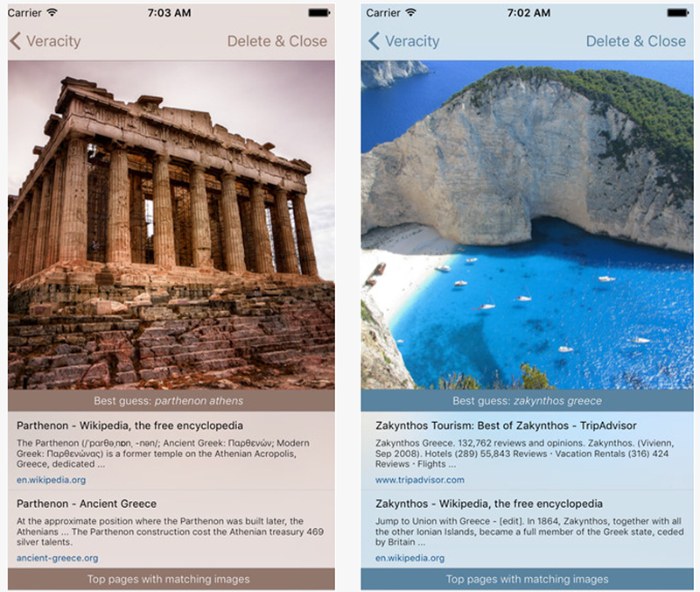Select Best guess: zakynthos greece bar
This screenshot has width=700, height=592.
[528, 401]
